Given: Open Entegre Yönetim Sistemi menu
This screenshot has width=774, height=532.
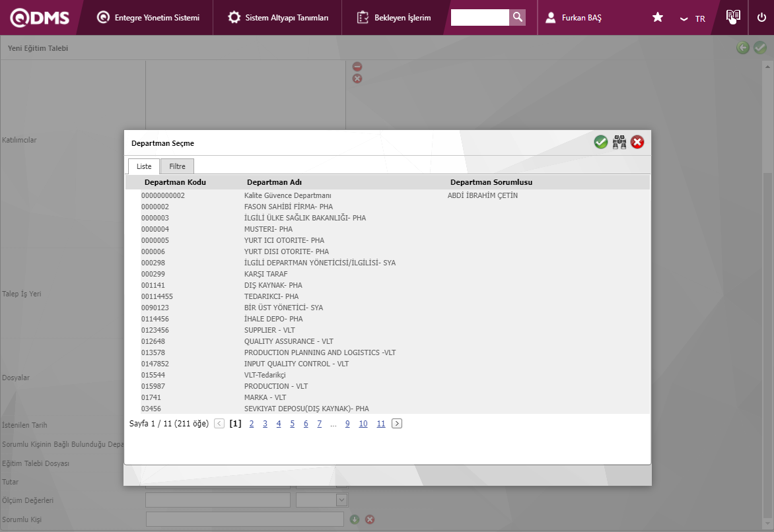Looking at the screenshot, I should pyautogui.click(x=148, y=18).
